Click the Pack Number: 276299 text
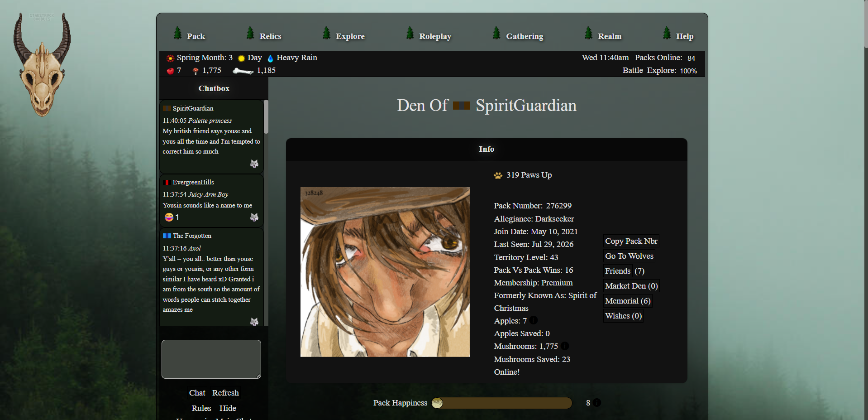Viewport: 868px width, 420px height. point(533,206)
